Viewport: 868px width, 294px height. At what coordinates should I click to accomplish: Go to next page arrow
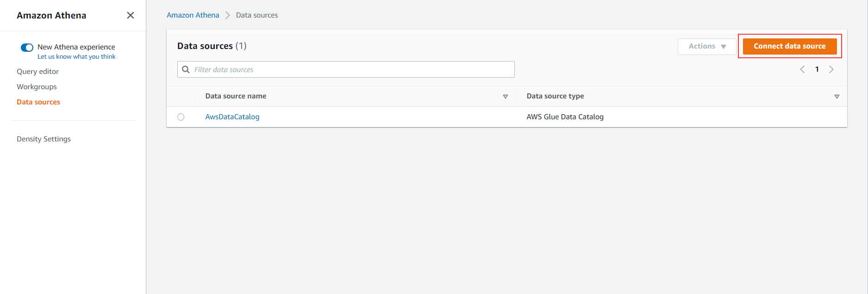pyautogui.click(x=831, y=69)
